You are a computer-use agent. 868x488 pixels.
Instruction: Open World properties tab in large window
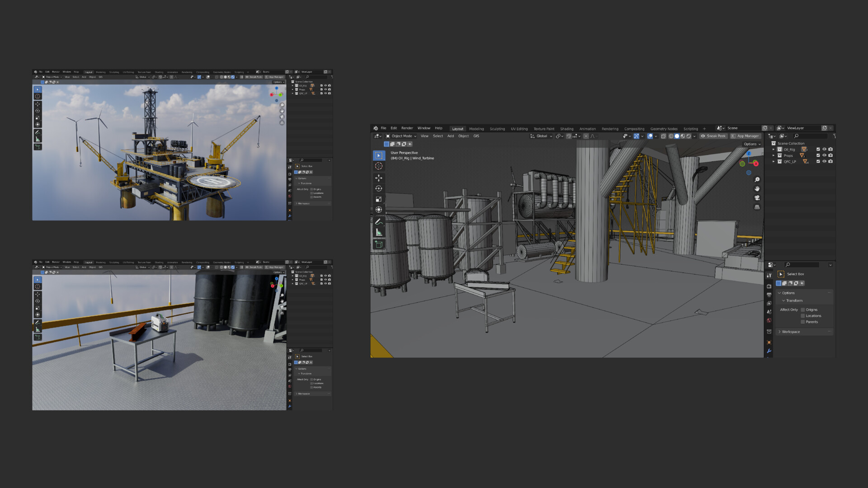click(769, 320)
